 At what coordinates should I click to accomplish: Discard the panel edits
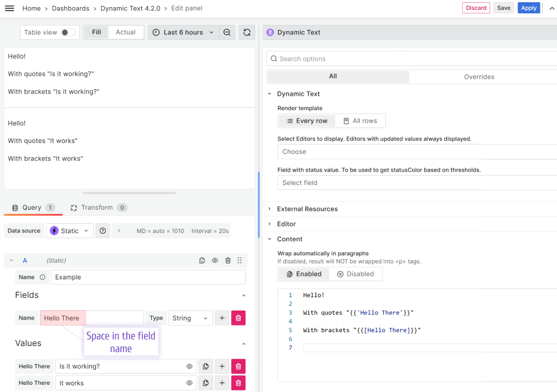(476, 8)
